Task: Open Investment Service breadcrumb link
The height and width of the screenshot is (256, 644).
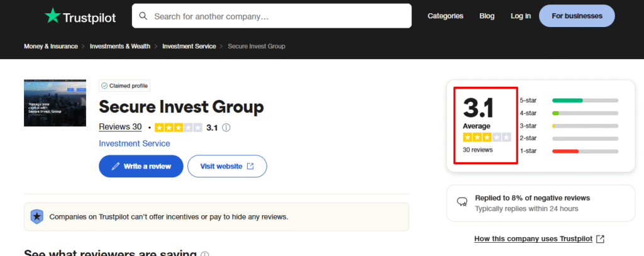Action: [189, 47]
